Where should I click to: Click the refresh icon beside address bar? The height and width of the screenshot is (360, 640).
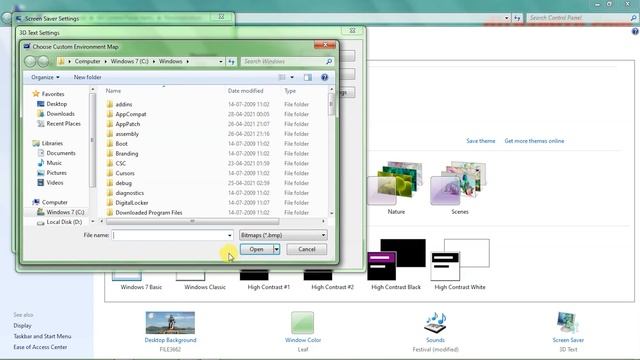click(231, 61)
